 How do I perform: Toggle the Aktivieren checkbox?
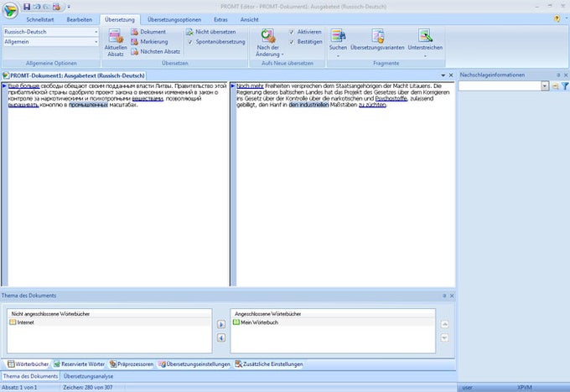292,32
